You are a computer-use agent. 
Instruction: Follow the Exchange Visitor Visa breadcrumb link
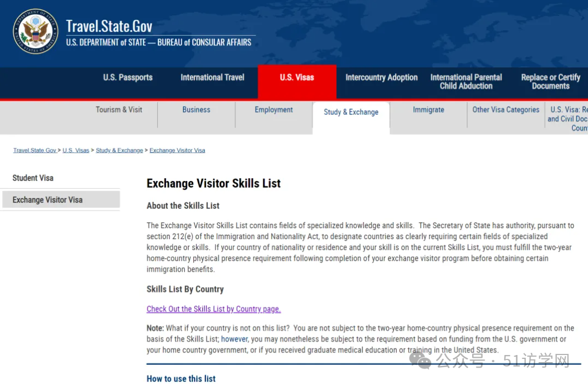click(x=178, y=150)
